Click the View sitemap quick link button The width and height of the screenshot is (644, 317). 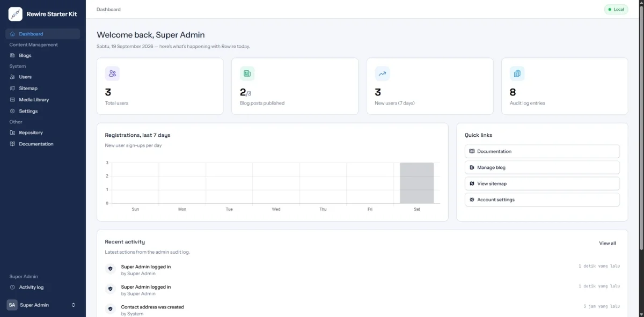[542, 183]
